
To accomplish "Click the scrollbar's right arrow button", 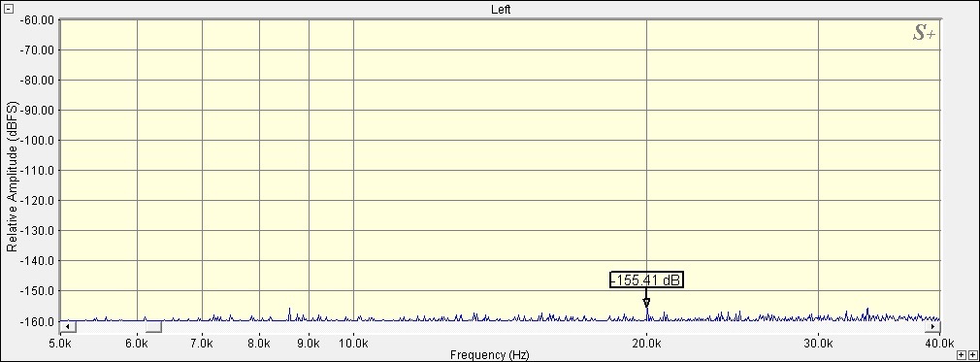I will tap(932, 326).
